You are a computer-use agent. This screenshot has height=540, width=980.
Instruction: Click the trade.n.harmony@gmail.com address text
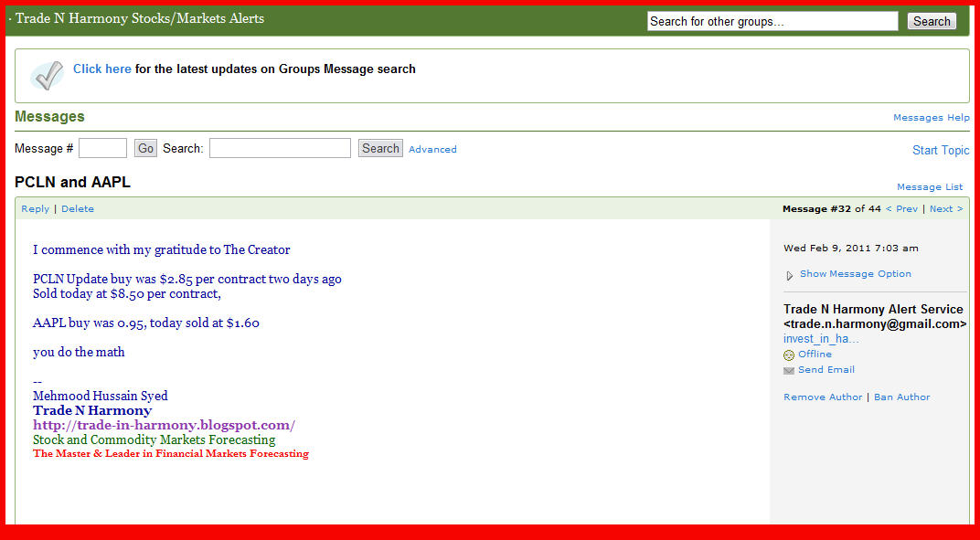coord(875,324)
